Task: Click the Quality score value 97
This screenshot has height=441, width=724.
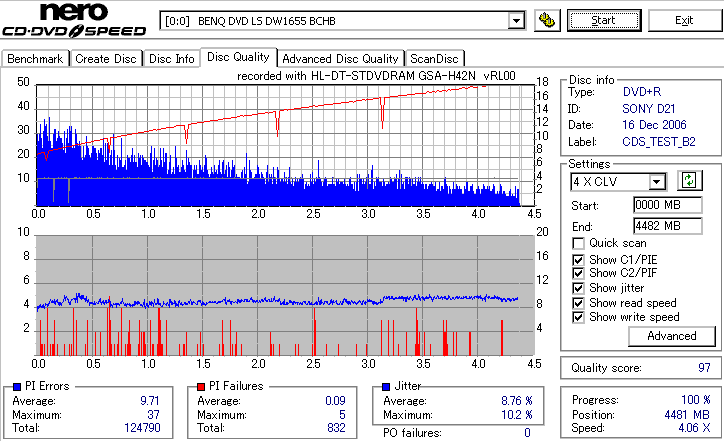Action: [704, 368]
